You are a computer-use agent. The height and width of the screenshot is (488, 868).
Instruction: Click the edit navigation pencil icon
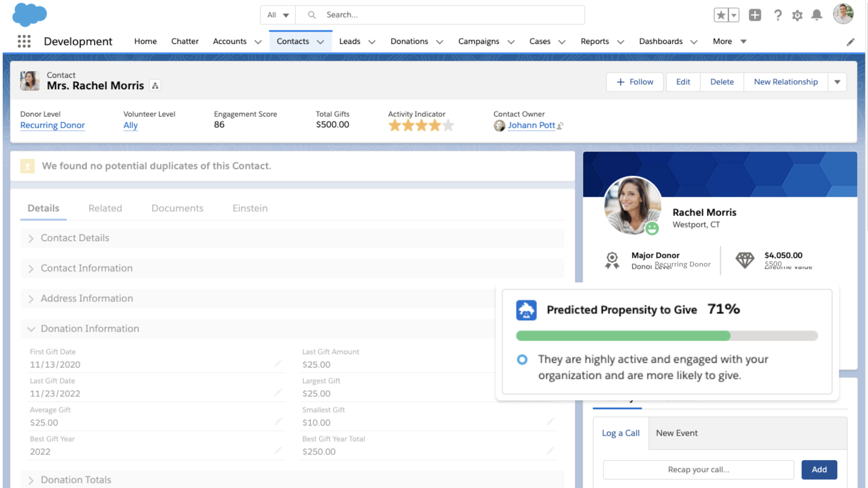click(x=850, y=42)
